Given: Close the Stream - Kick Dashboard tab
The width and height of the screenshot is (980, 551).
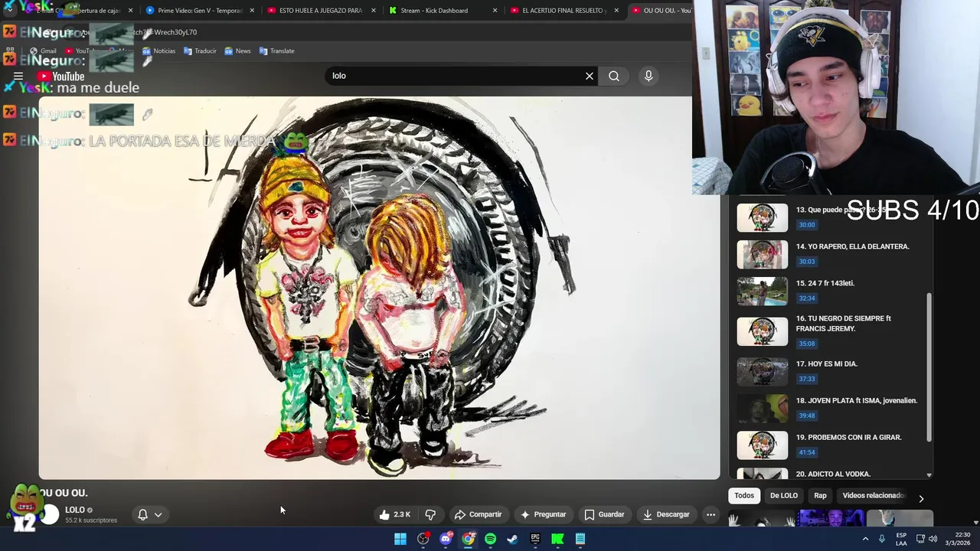Looking at the screenshot, I should point(495,11).
